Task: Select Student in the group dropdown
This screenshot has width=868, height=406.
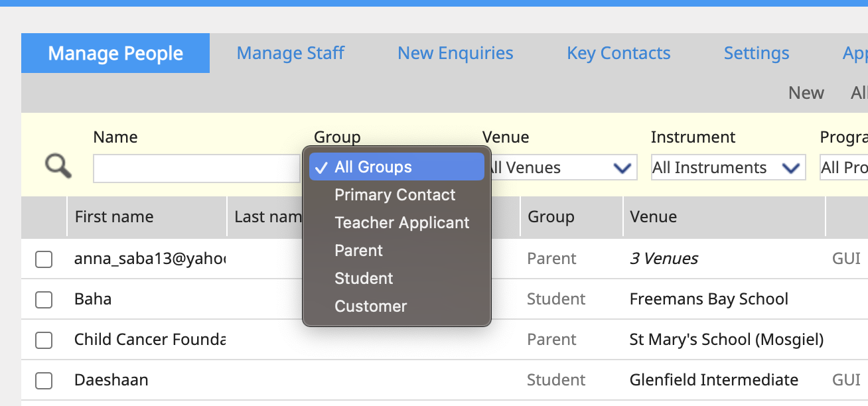Action: tap(364, 279)
